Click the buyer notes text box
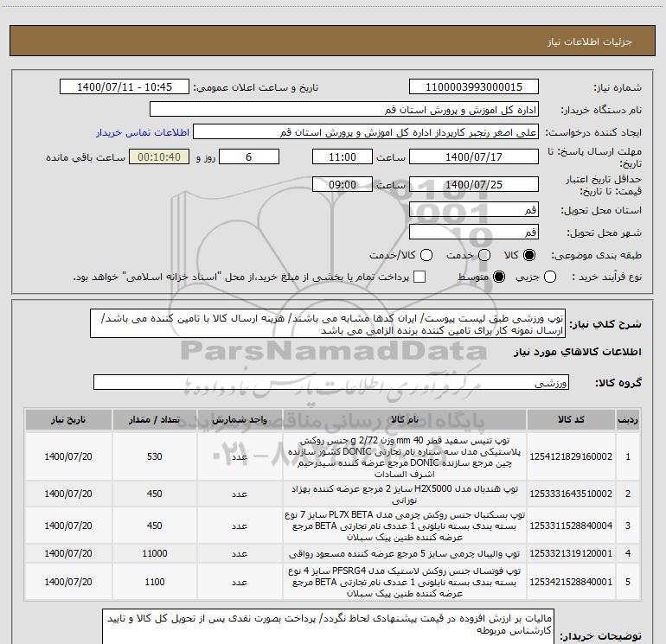 click(328, 628)
